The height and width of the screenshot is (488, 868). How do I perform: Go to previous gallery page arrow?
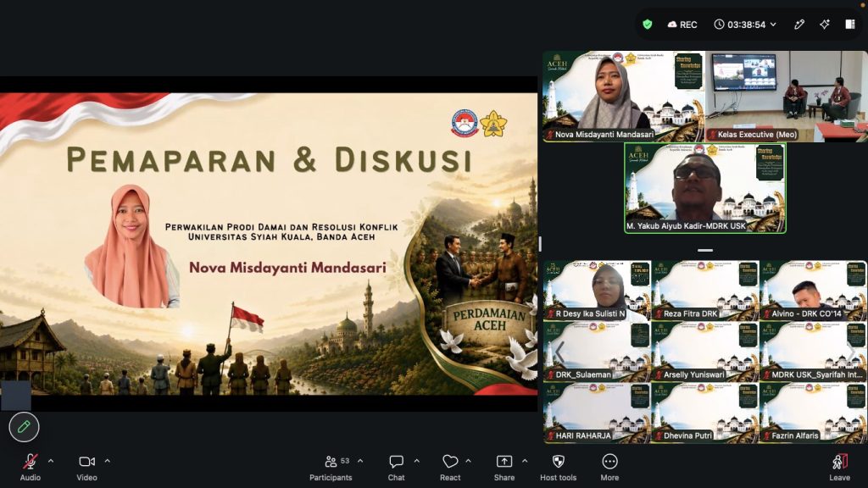pos(559,352)
